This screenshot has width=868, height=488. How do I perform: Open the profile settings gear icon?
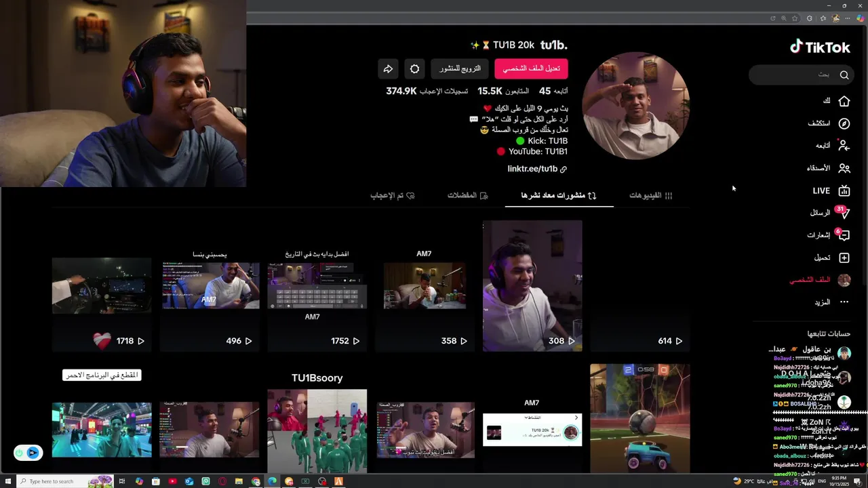click(x=414, y=68)
